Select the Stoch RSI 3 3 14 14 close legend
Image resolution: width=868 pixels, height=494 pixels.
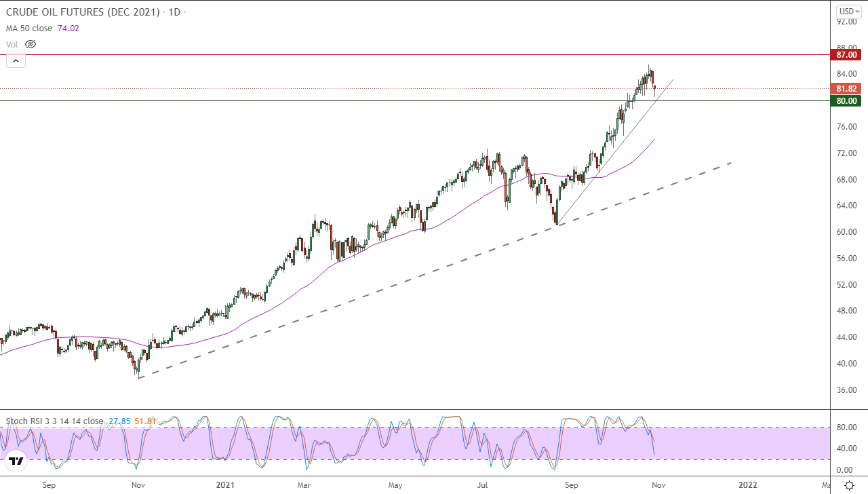tap(55, 421)
